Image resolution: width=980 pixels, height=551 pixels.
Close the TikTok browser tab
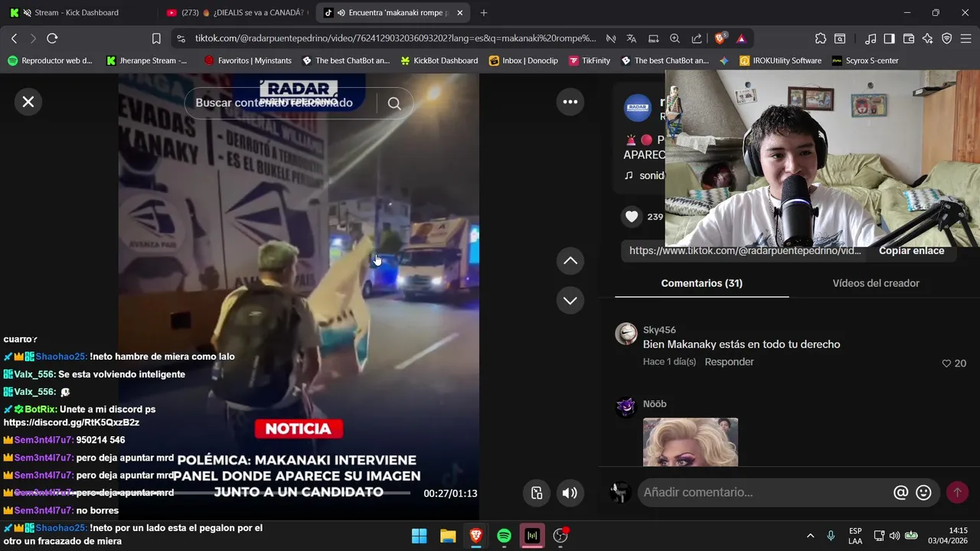[459, 13]
